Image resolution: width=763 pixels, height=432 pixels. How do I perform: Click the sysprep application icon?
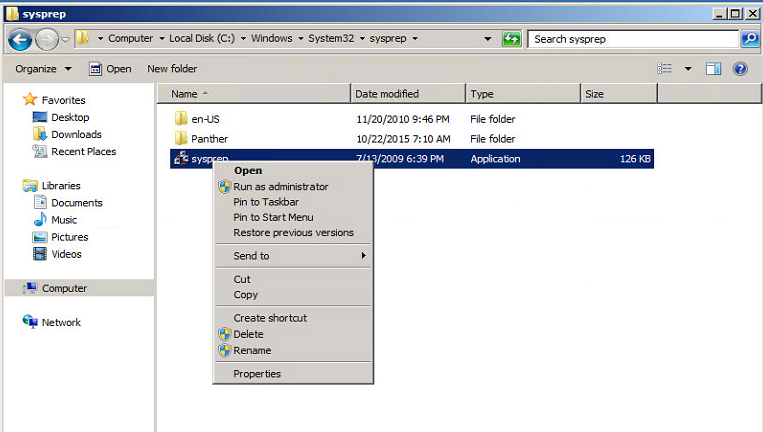[x=181, y=158]
